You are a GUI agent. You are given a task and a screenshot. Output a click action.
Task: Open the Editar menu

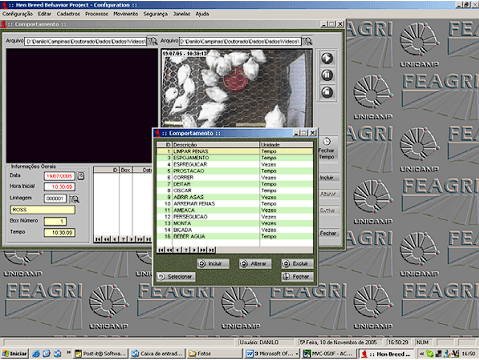(x=44, y=14)
